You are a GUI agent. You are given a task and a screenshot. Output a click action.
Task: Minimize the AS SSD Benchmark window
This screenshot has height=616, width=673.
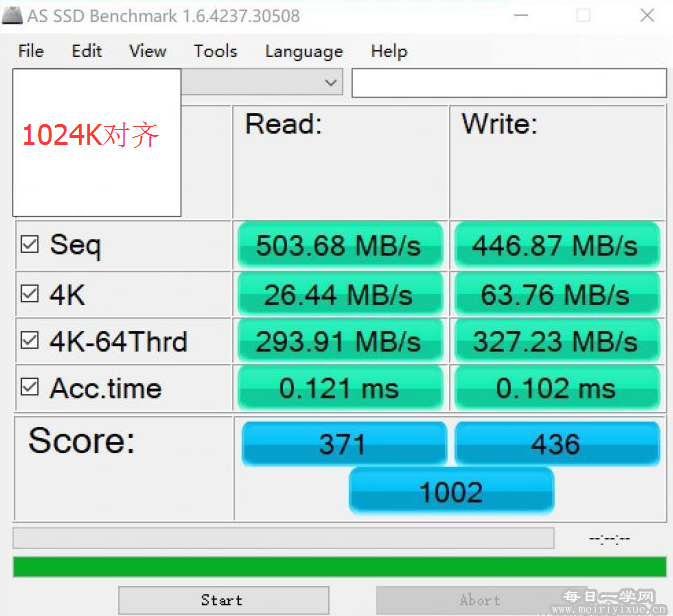point(521,15)
